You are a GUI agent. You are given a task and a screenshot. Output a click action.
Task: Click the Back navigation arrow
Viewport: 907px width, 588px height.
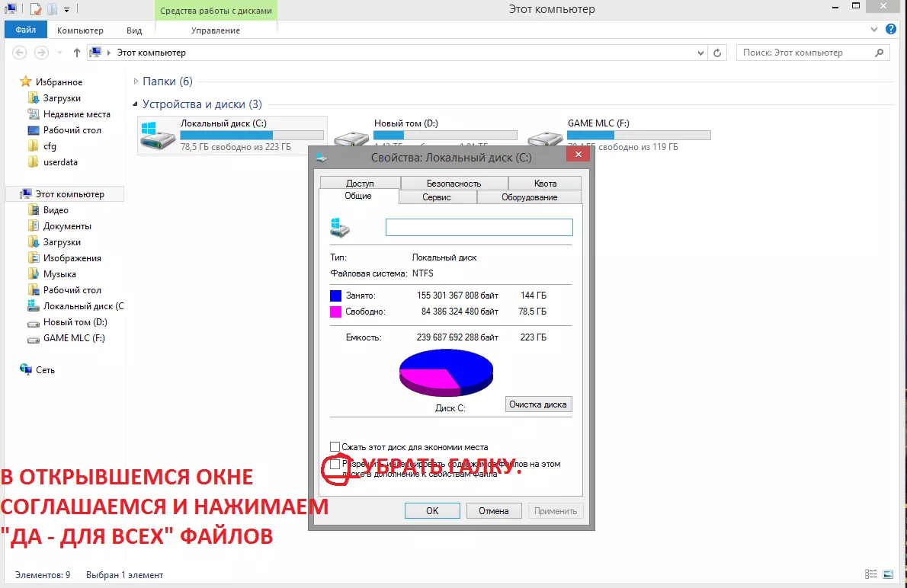pos(20,53)
